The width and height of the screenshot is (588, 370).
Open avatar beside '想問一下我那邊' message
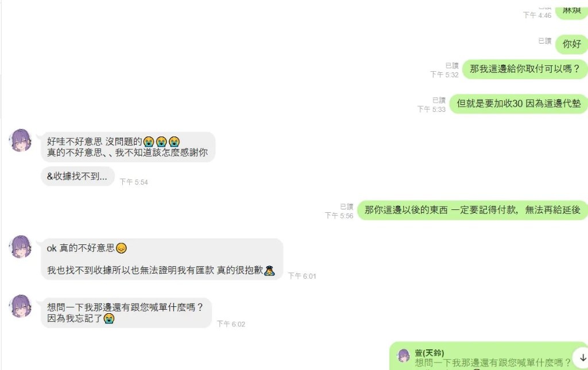pyautogui.click(x=21, y=306)
